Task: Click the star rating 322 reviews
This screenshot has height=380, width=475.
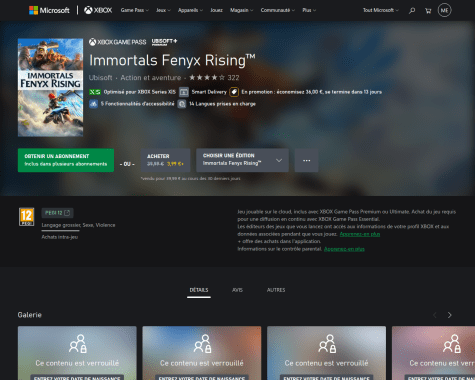Action: [x=214, y=78]
